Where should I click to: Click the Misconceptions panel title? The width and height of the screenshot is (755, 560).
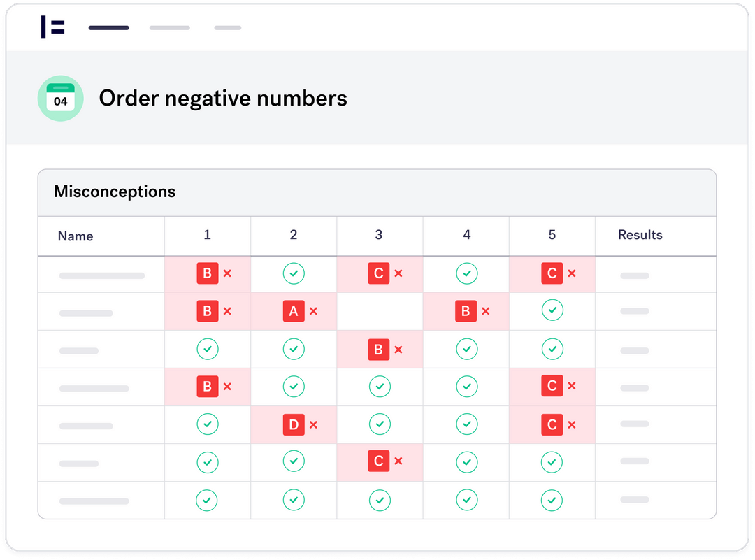115,192
